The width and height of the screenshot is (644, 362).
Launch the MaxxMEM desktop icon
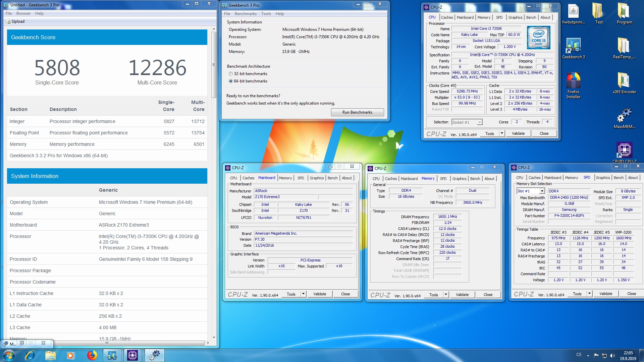624,118
